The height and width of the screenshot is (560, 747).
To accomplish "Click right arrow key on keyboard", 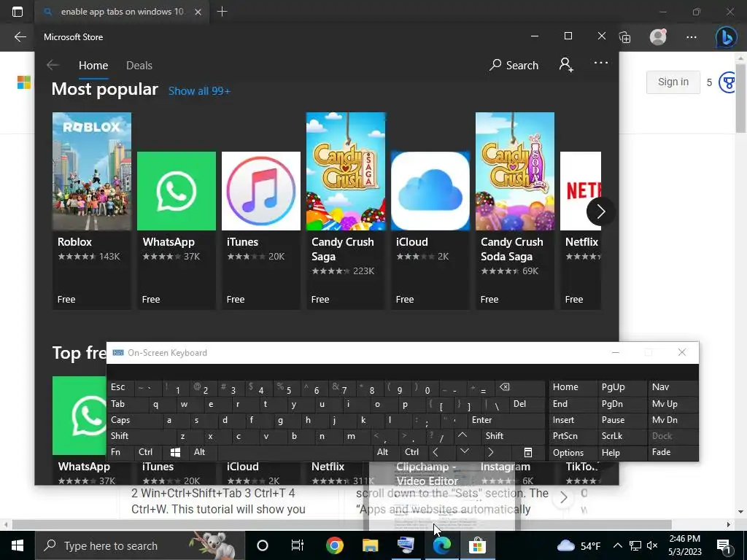I will 491,452.
